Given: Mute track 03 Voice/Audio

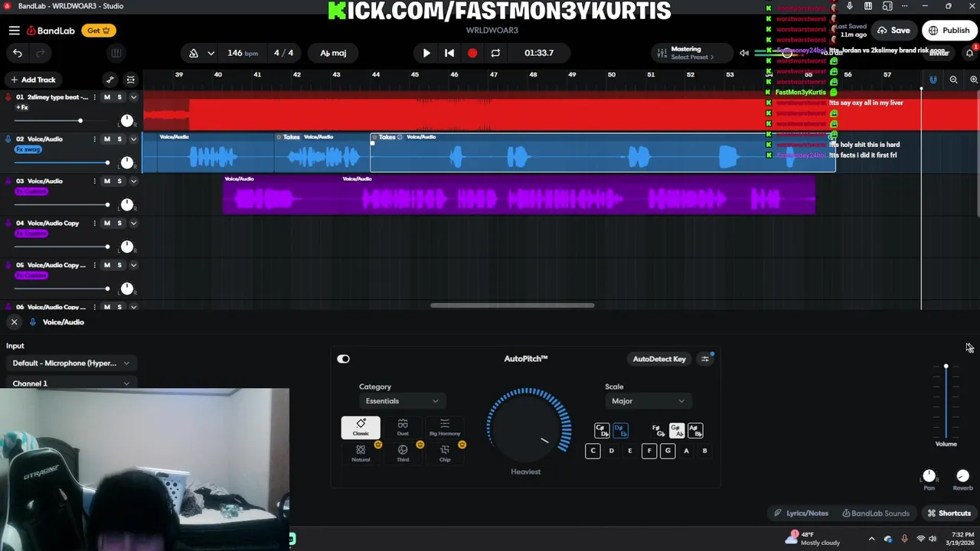Looking at the screenshot, I should pyautogui.click(x=107, y=181).
